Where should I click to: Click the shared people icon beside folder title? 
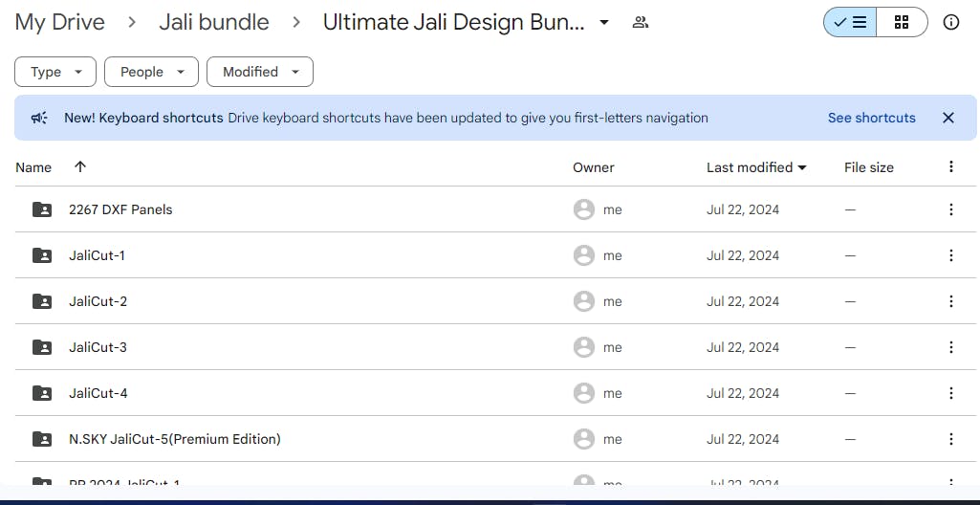(x=641, y=23)
